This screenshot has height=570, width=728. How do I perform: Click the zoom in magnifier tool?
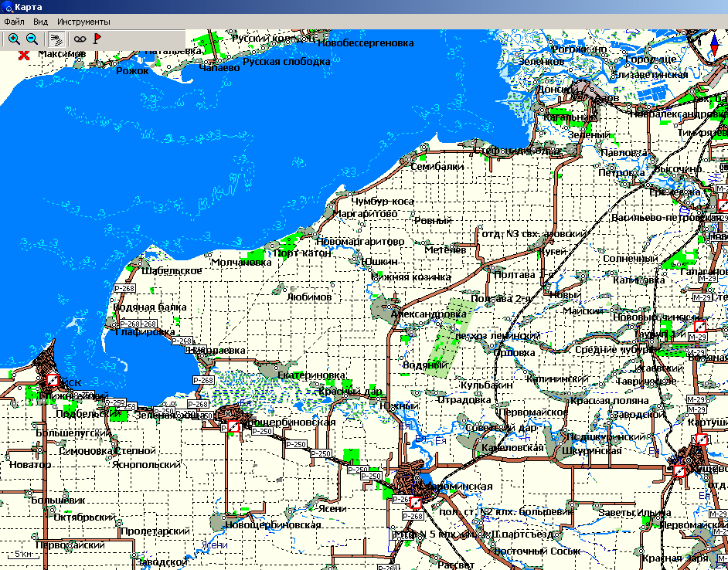(14, 39)
